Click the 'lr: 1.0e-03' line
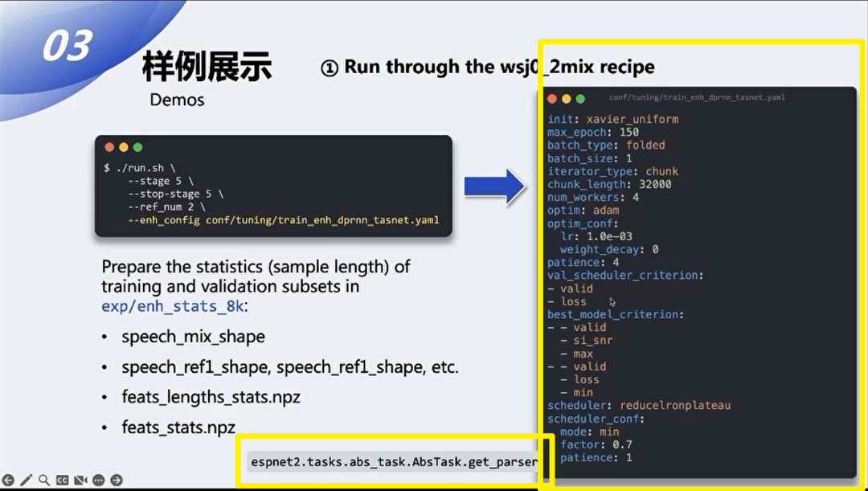This screenshot has width=868, height=491. click(x=596, y=236)
